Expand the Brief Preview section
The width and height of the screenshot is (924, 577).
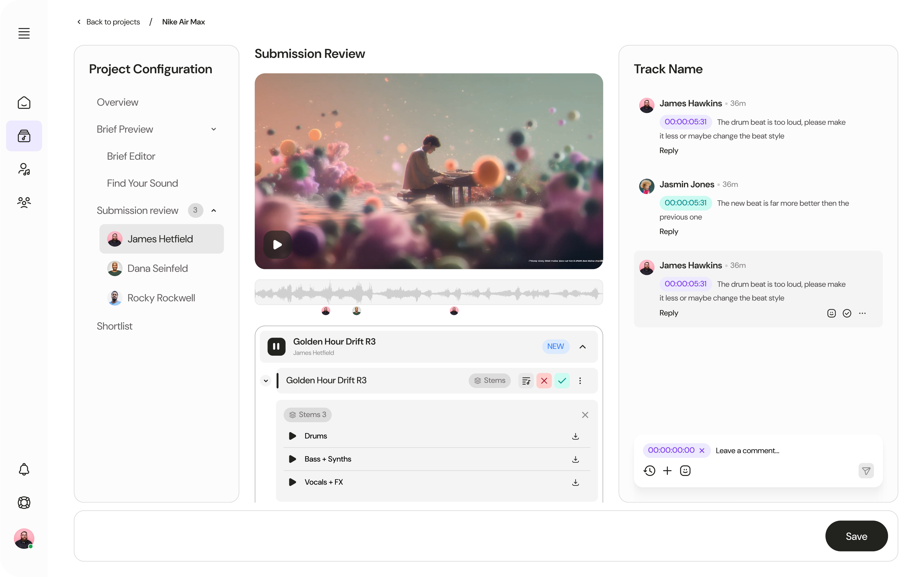tap(213, 129)
